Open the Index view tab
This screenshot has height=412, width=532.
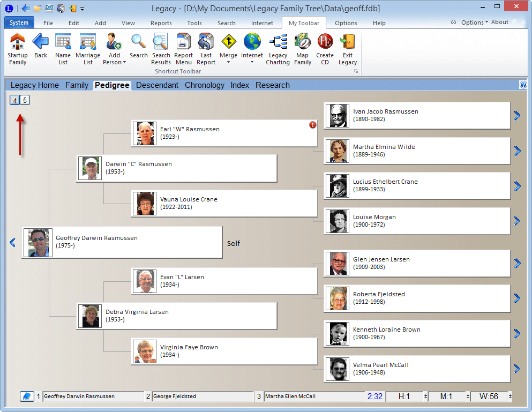240,85
